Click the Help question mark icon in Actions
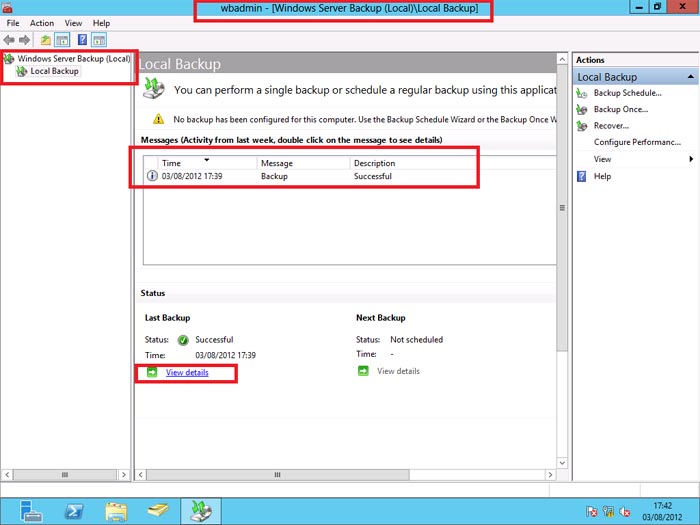Screen dimensions: 700x525 pyautogui.click(x=581, y=176)
